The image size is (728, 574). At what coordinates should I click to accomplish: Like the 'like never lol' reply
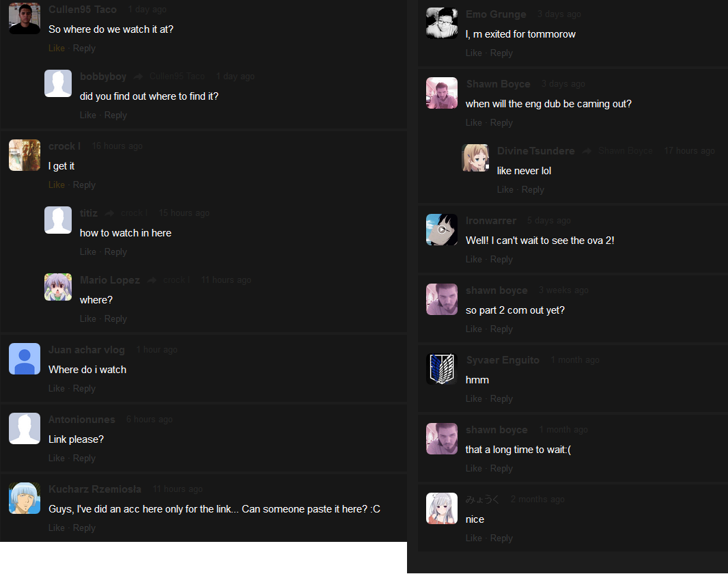tap(505, 189)
